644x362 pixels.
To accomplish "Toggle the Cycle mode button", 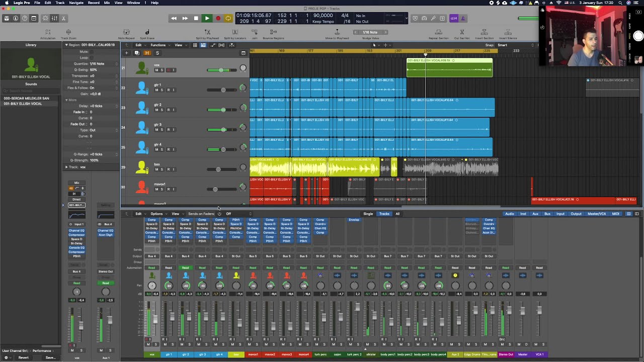I will click(228, 19).
